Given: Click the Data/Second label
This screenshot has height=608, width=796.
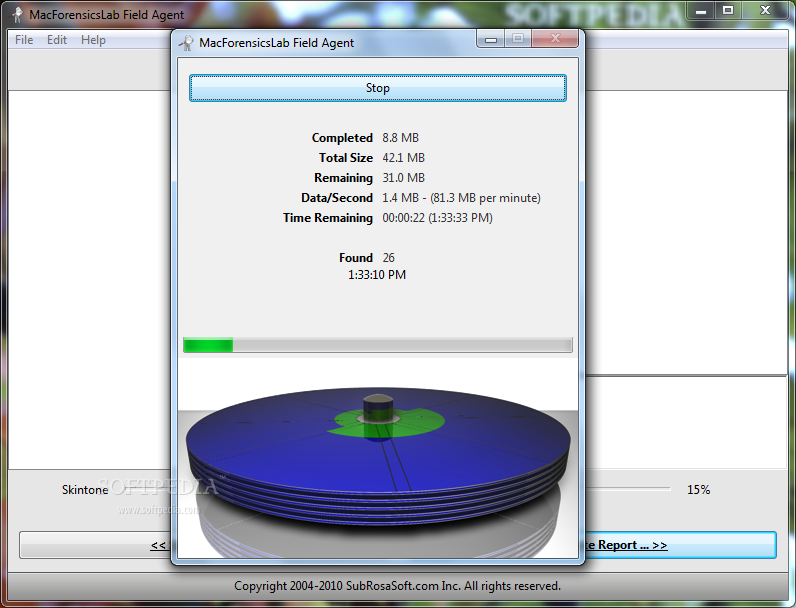Looking at the screenshot, I should (x=337, y=197).
